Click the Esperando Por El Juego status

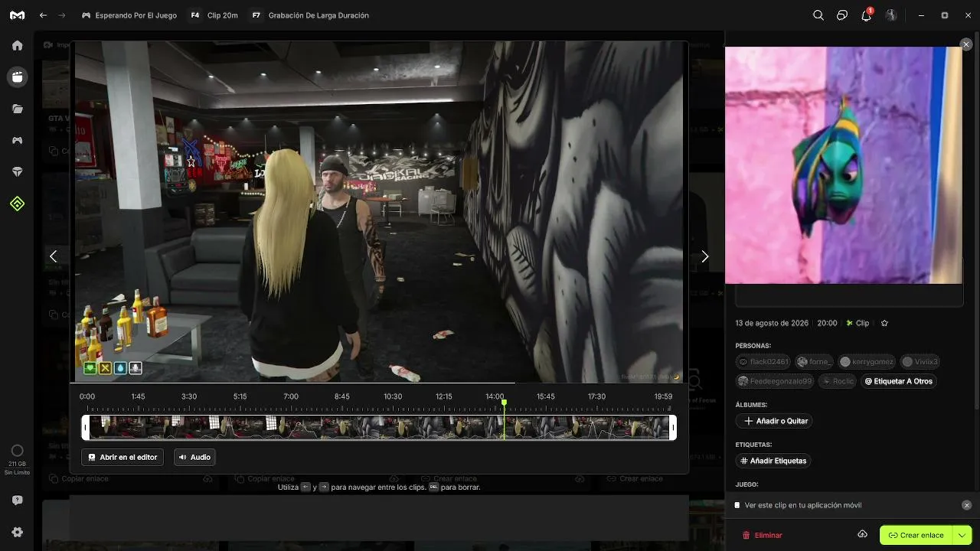[129, 15]
